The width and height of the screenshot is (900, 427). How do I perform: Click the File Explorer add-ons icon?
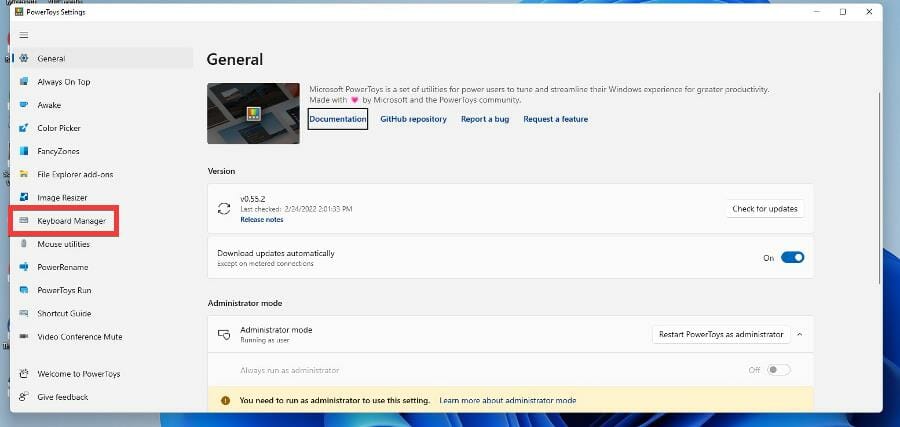[x=24, y=174]
